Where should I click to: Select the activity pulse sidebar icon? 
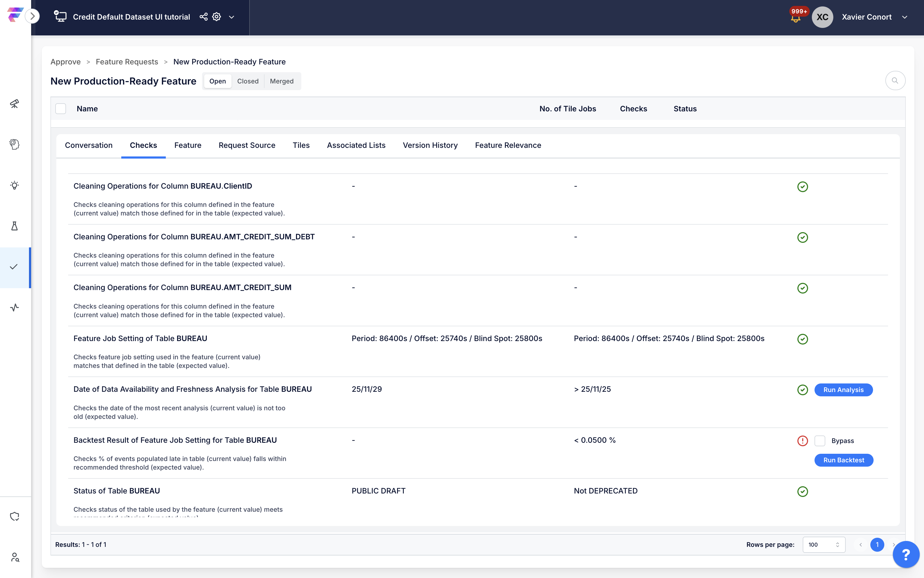pos(14,307)
